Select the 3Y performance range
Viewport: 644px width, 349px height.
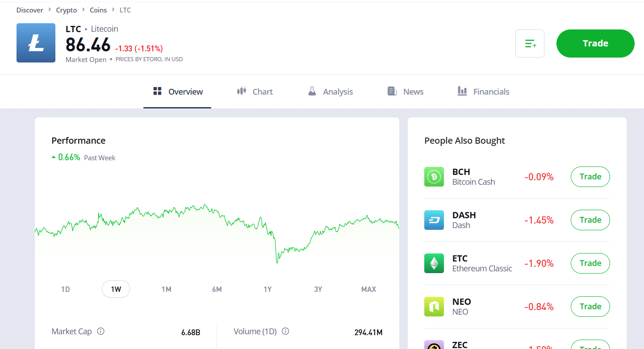(318, 289)
